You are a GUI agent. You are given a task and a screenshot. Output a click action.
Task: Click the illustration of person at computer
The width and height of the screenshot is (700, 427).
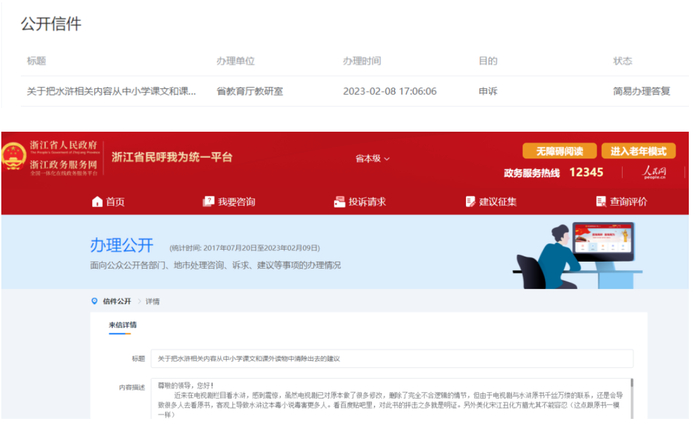577,255
